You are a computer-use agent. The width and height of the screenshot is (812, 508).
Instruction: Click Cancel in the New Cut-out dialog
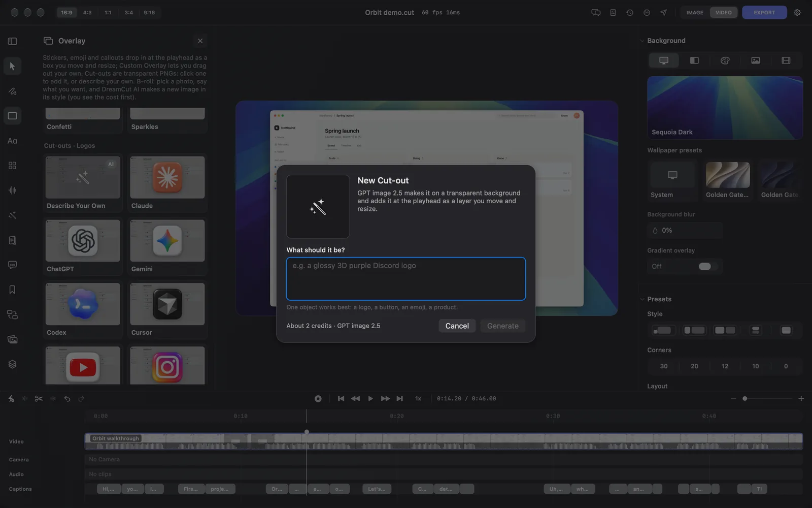[457, 326]
